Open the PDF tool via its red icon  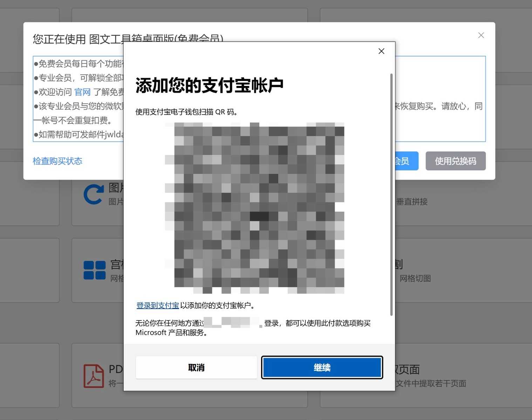[93, 375]
